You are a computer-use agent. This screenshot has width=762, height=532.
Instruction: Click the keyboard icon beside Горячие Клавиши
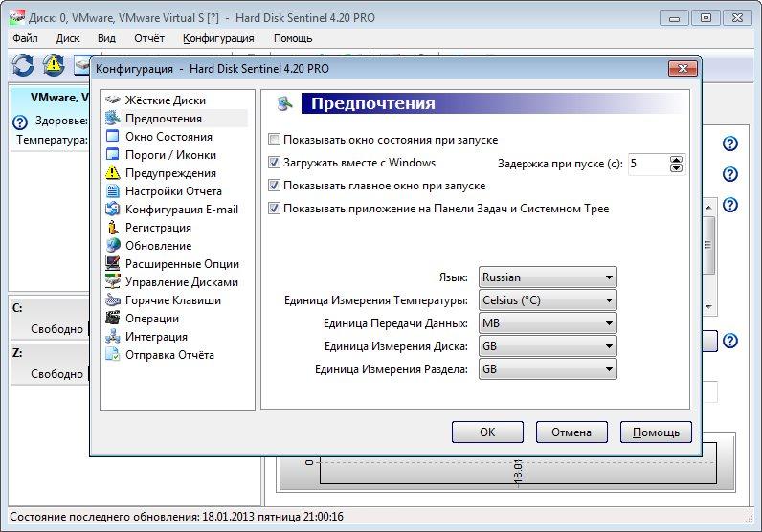113,300
